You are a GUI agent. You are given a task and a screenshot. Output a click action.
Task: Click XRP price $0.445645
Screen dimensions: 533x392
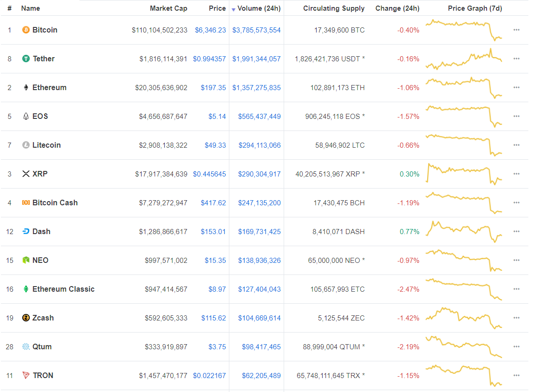click(x=209, y=174)
